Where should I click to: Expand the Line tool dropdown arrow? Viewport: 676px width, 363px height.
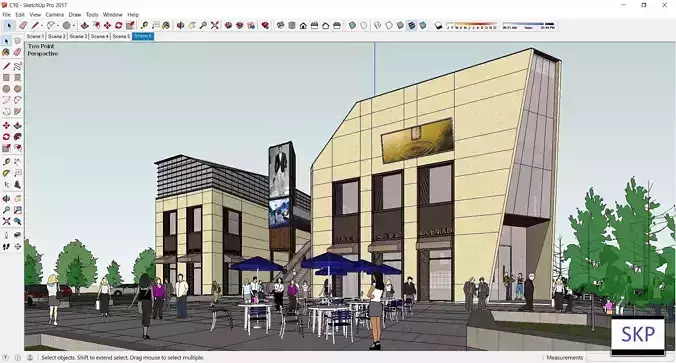42,25
